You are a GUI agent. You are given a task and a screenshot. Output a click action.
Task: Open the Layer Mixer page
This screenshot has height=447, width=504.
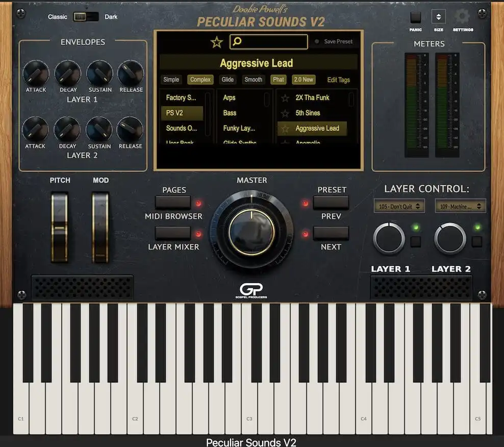coord(173,234)
